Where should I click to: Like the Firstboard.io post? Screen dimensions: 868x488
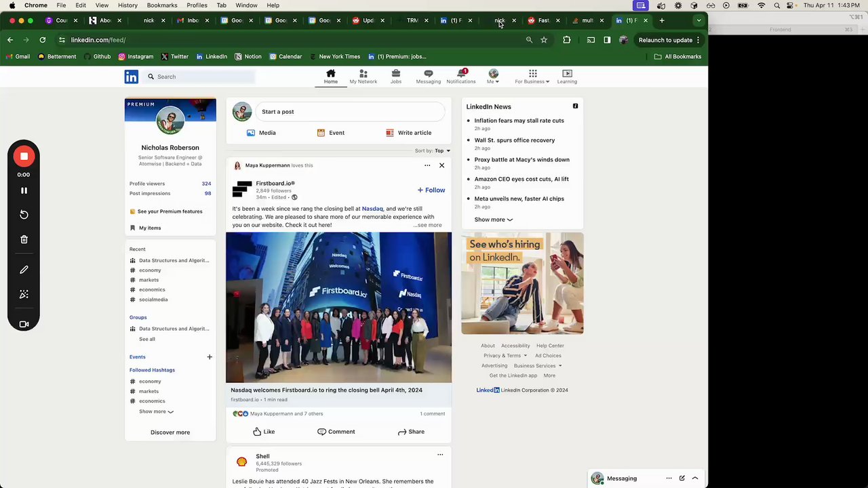point(264,432)
